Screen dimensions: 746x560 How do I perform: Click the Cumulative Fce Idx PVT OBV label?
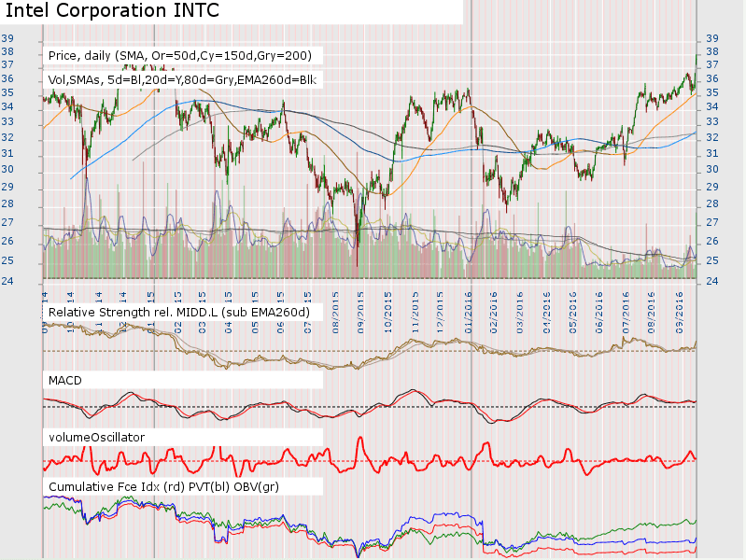(x=163, y=486)
